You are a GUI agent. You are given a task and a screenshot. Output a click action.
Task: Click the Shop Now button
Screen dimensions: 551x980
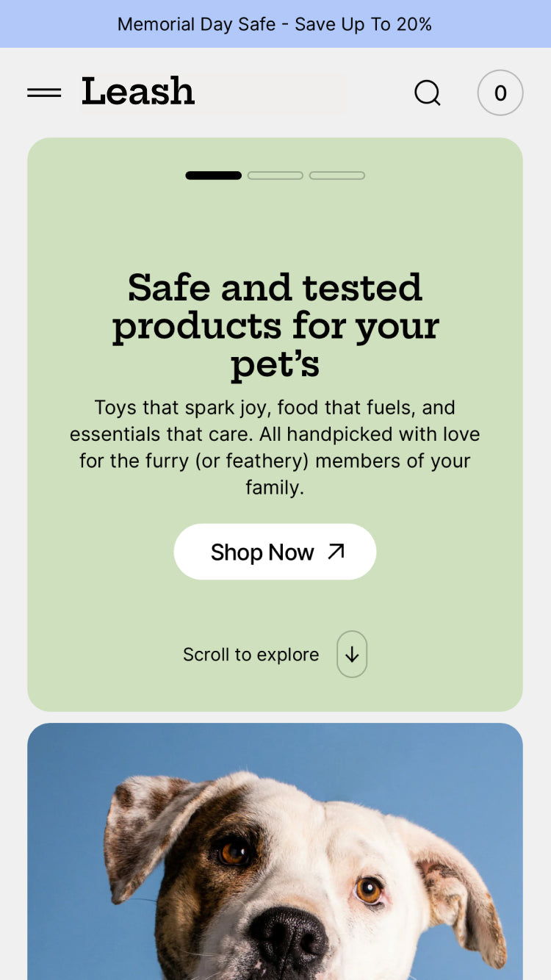coord(275,552)
